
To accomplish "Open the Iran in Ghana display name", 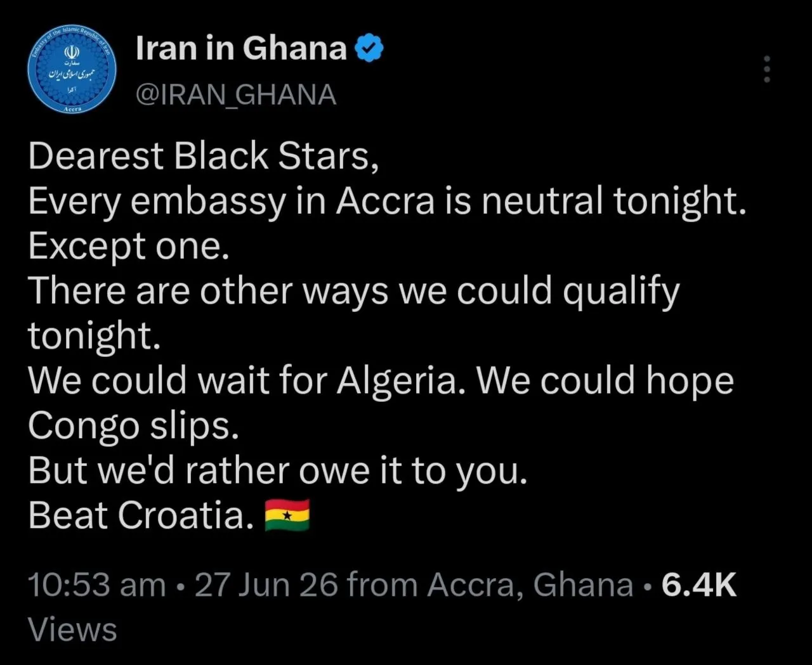I will (x=241, y=48).
